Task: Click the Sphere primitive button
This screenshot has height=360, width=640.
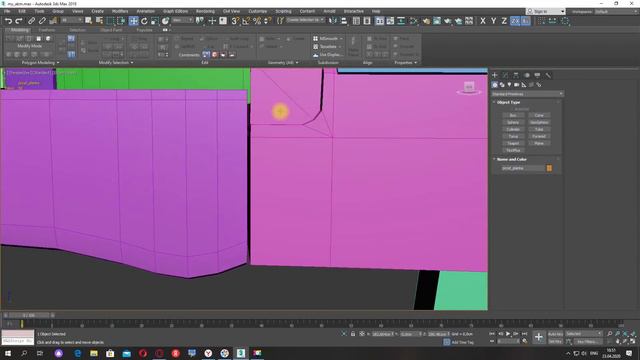Action: point(513,122)
